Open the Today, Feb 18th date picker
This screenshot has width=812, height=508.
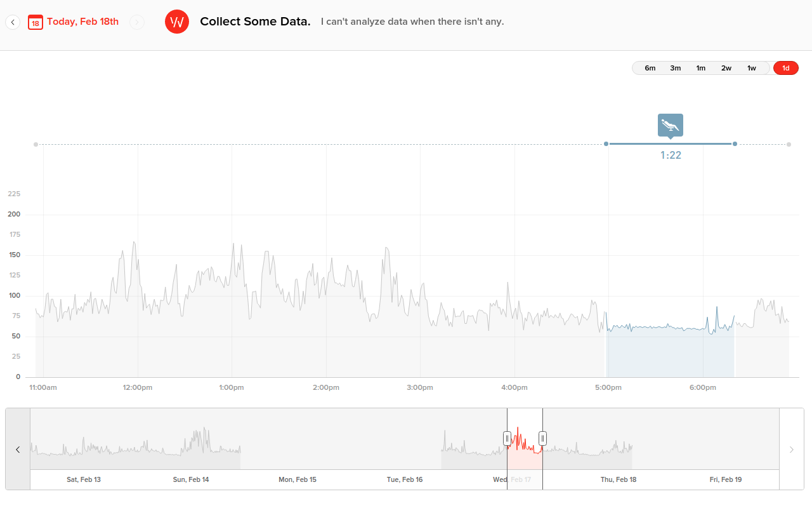pos(82,22)
